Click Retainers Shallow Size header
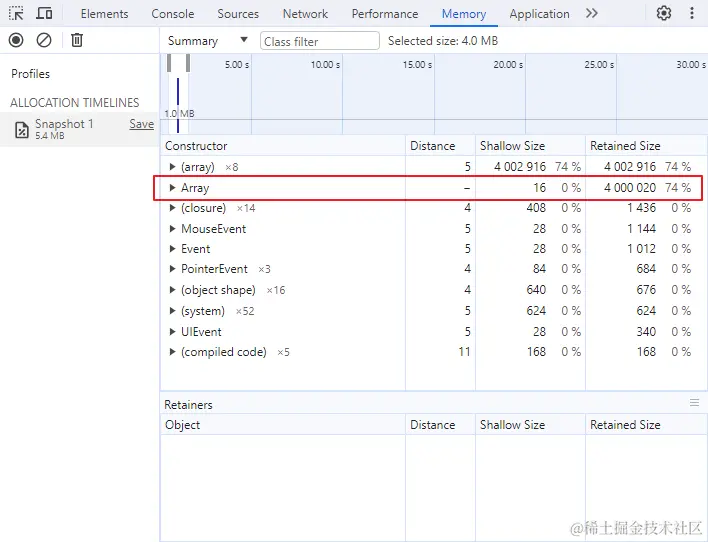The width and height of the screenshot is (708, 542). (x=531, y=425)
